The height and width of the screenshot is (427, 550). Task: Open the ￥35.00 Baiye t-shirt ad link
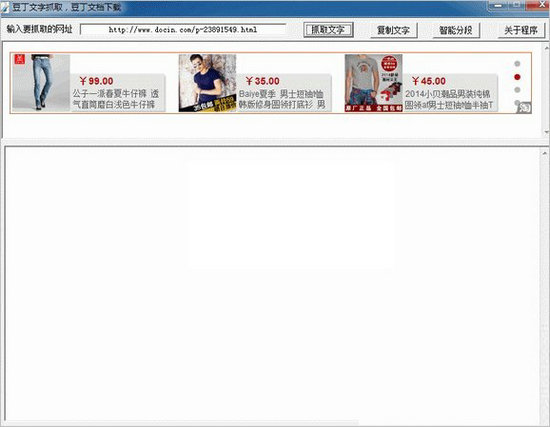(x=282, y=99)
